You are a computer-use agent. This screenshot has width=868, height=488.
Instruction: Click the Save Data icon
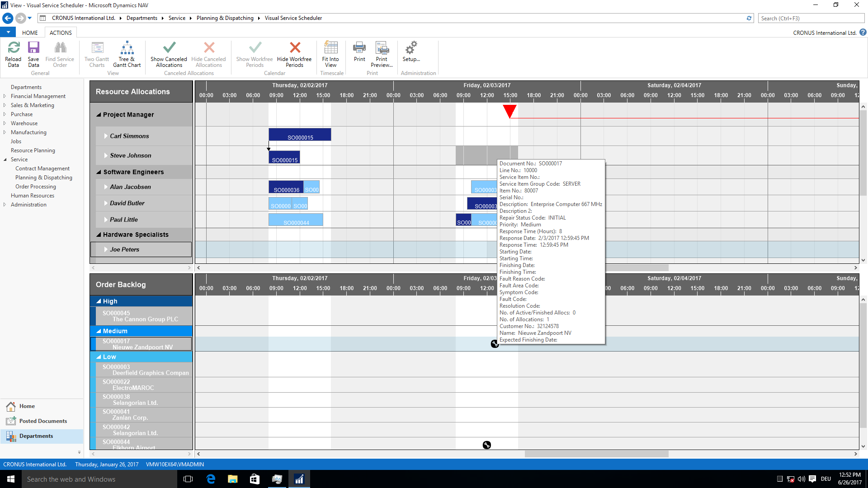[33, 54]
